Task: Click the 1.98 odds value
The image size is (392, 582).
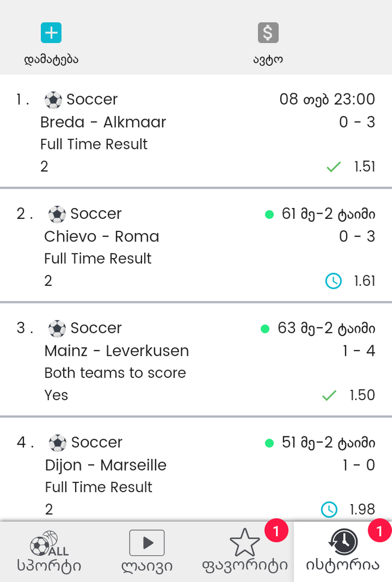Action: point(362,509)
